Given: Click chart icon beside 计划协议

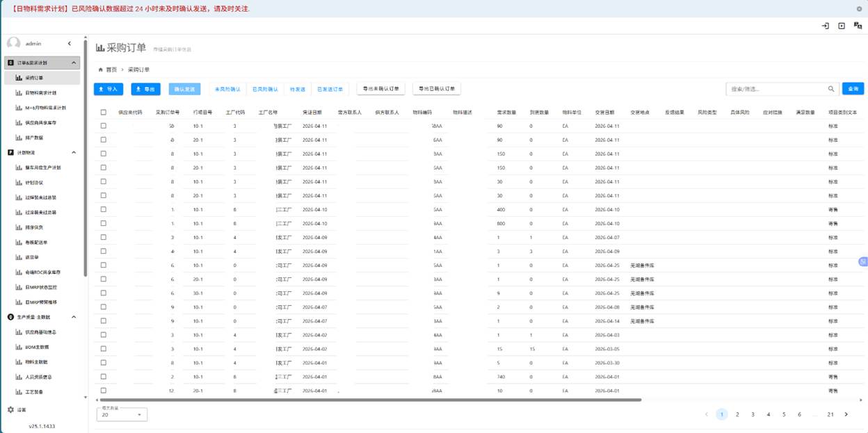Looking at the screenshot, I should (19, 182).
